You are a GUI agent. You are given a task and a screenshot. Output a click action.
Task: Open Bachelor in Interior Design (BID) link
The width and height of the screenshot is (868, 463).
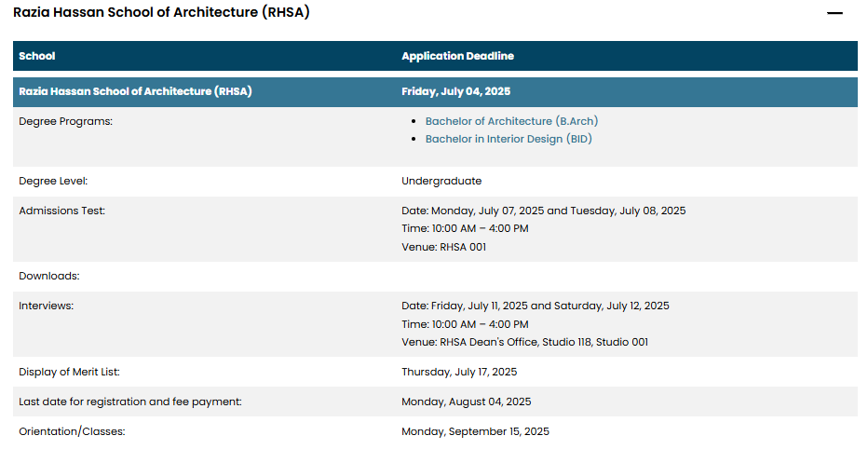coord(509,139)
